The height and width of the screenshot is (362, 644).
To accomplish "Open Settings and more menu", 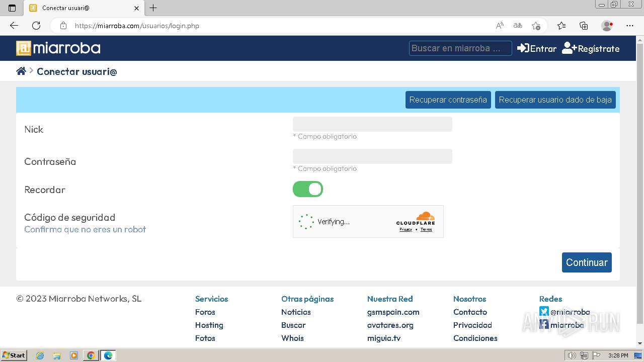I will click(x=630, y=26).
